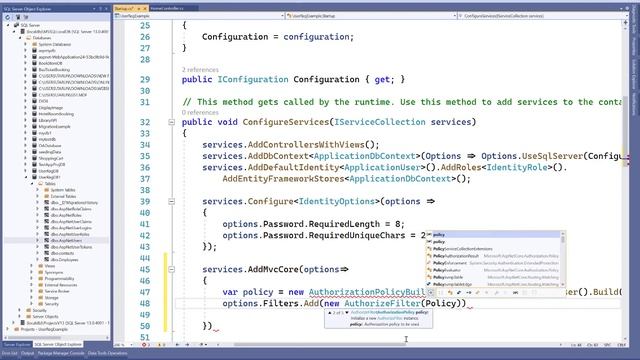Screen dimensions: 640x360
Task: Expand the Views folder node
Action: (32, 266)
